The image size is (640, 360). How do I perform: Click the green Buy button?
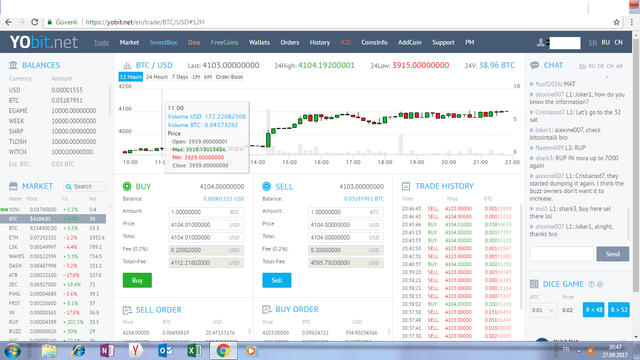click(137, 280)
